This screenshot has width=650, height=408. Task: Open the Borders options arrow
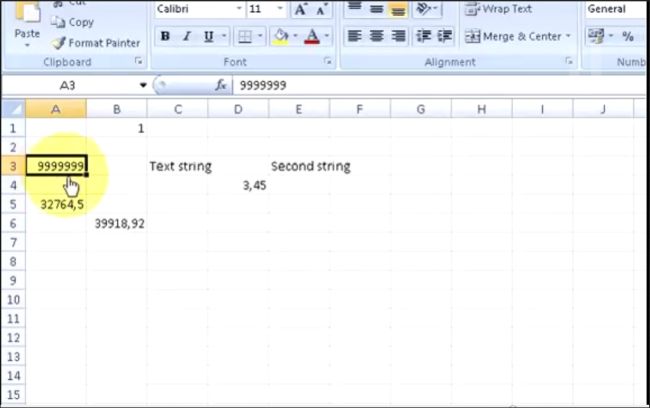(260, 36)
